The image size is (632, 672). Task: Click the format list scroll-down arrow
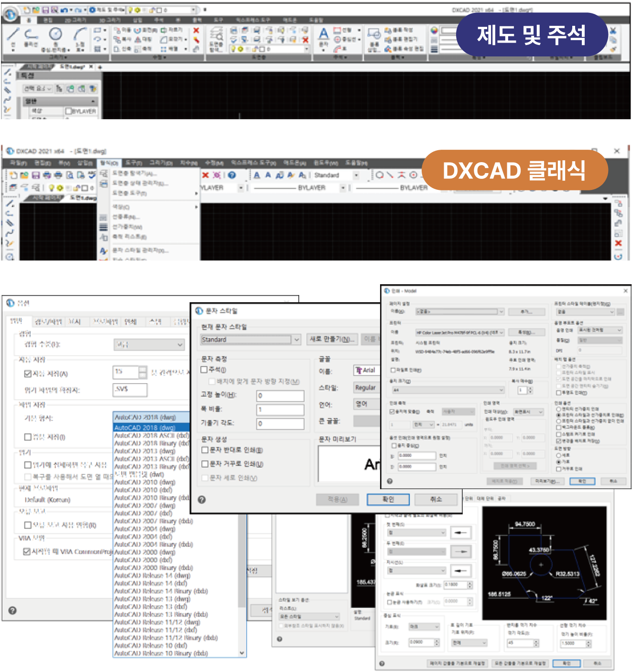pos(242,653)
